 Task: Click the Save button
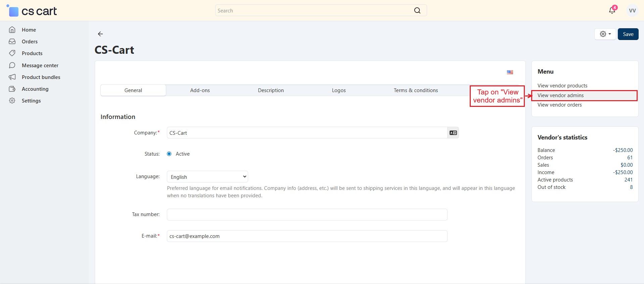coord(628,34)
